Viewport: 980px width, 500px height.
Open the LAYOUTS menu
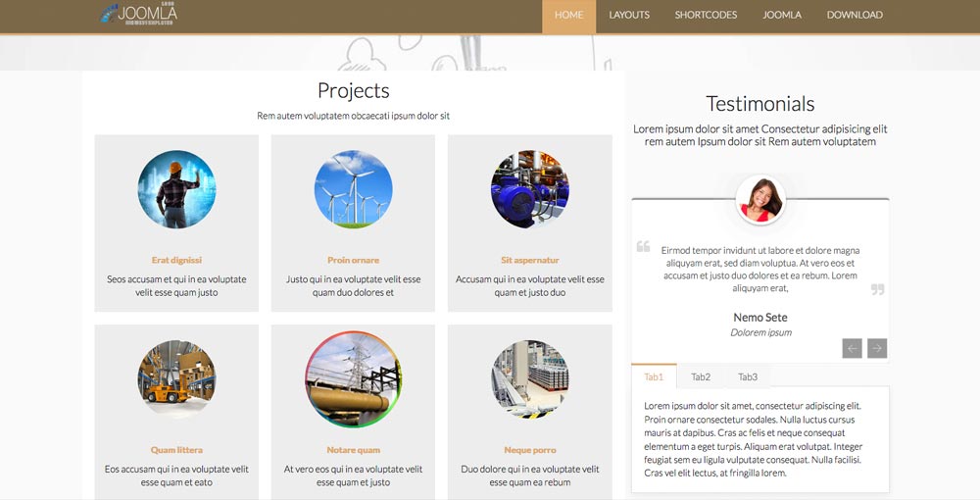(629, 15)
